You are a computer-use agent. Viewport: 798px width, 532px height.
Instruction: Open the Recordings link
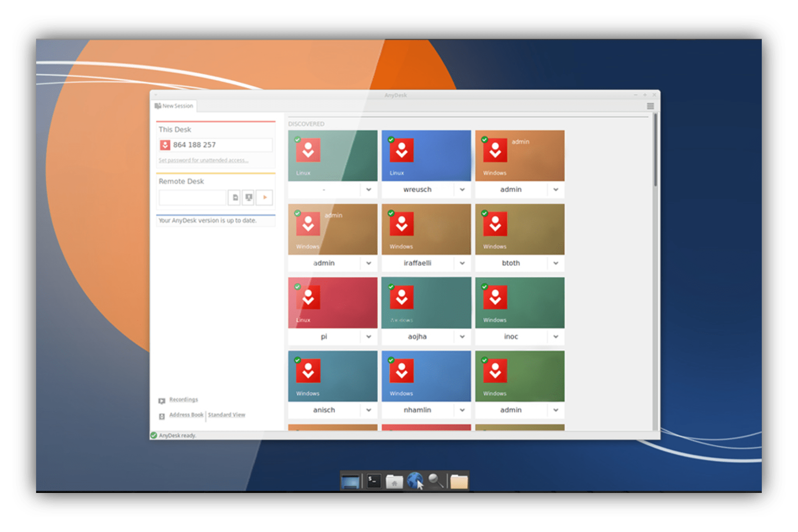[x=183, y=399]
